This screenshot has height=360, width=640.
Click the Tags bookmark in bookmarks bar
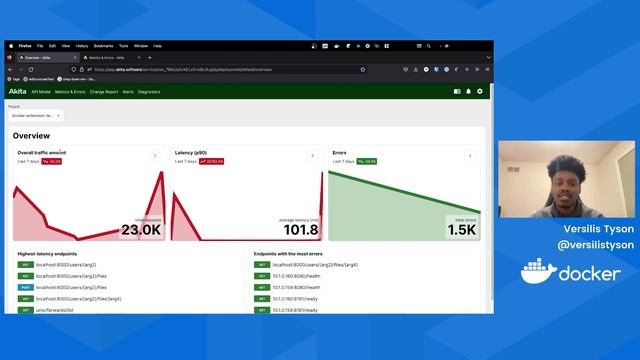tap(14, 79)
